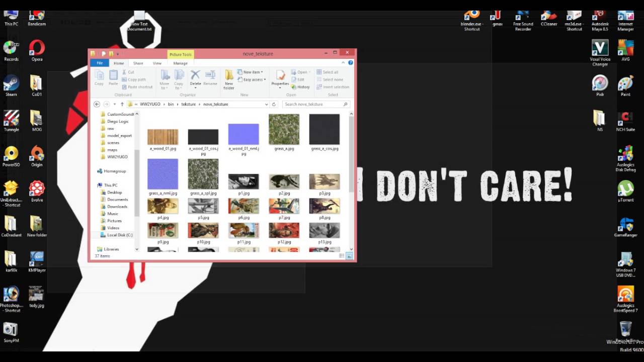
Task: Open the Bandicam desktop icon
Action: pyautogui.click(x=37, y=18)
